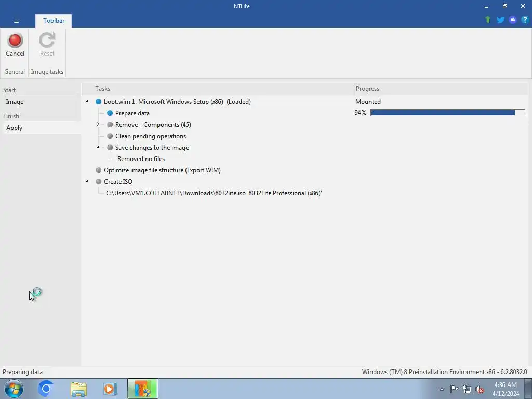
Task: Open the Discord icon link
Action: tap(513, 20)
